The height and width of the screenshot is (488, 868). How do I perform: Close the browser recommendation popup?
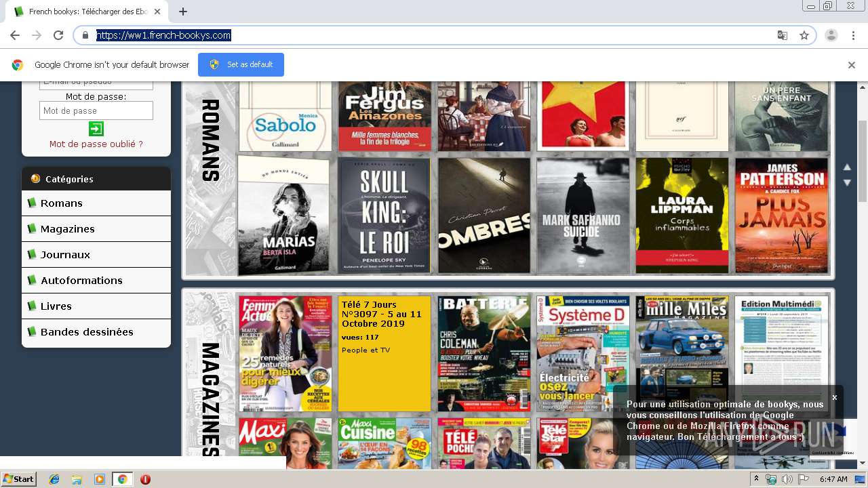835,397
